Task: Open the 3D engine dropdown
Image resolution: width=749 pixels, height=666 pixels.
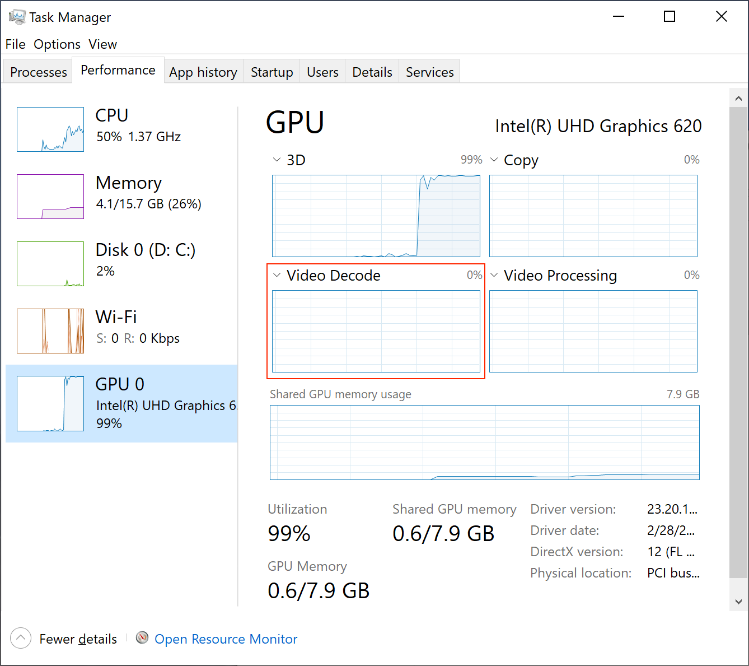Action: pos(277,160)
